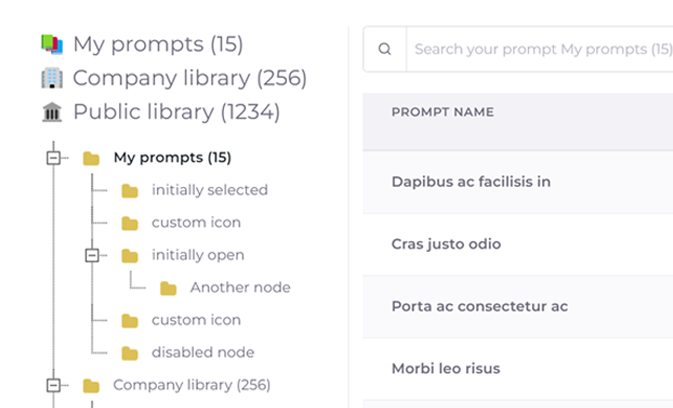Screen dimensions: 673x408
Task: Click the bank icon beside Public library
Action: point(52,112)
